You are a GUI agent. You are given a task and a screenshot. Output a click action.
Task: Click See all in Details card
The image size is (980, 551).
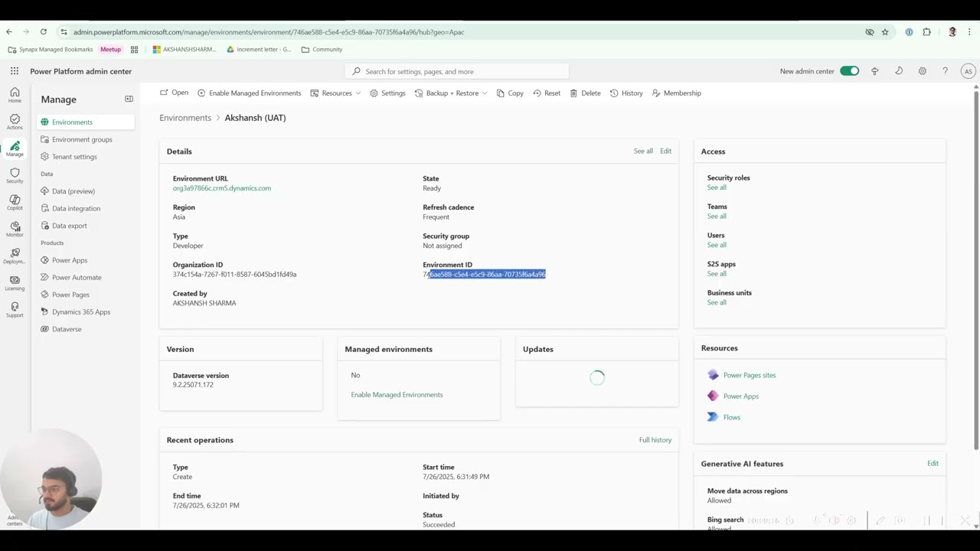pyautogui.click(x=643, y=152)
